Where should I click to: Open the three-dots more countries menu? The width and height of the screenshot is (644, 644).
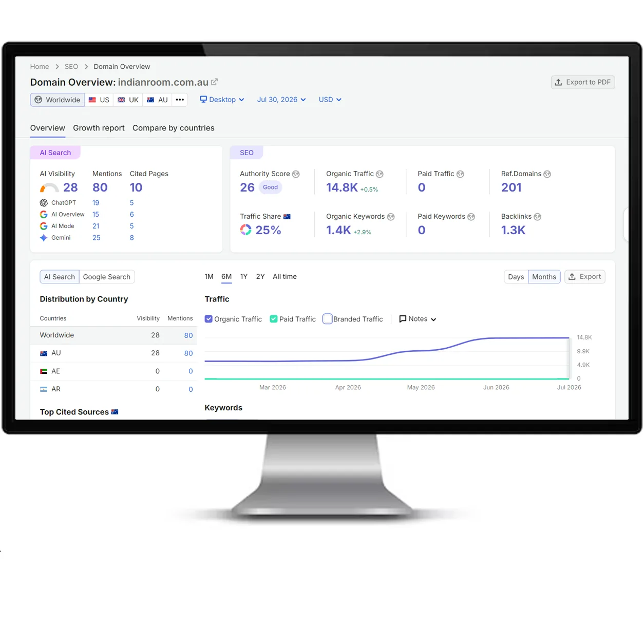180,100
